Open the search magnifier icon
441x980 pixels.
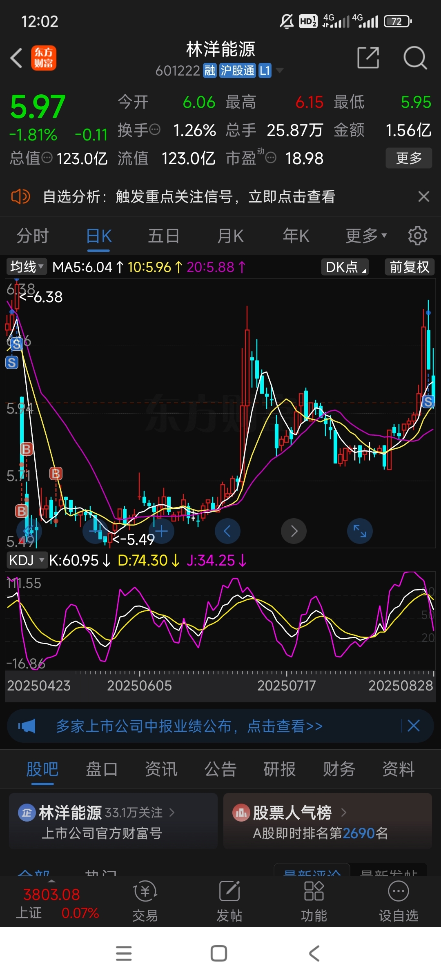(x=415, y=58)
